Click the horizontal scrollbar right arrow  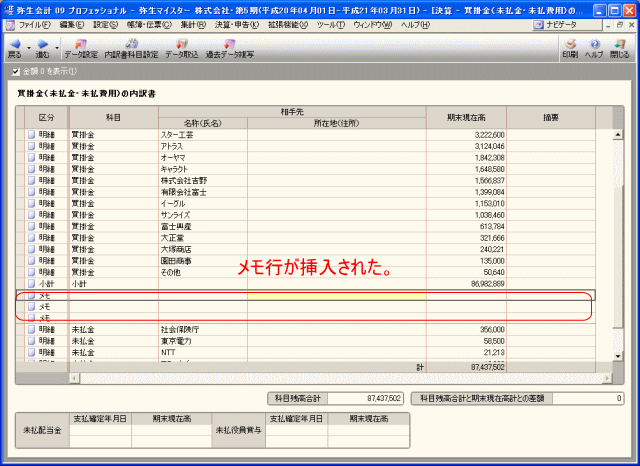tap(608, 379)
